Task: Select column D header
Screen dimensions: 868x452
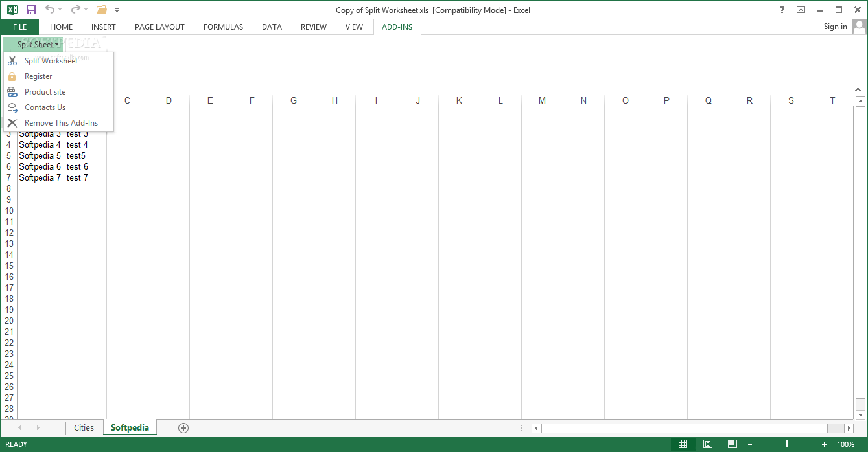Action: click(169, 100)
